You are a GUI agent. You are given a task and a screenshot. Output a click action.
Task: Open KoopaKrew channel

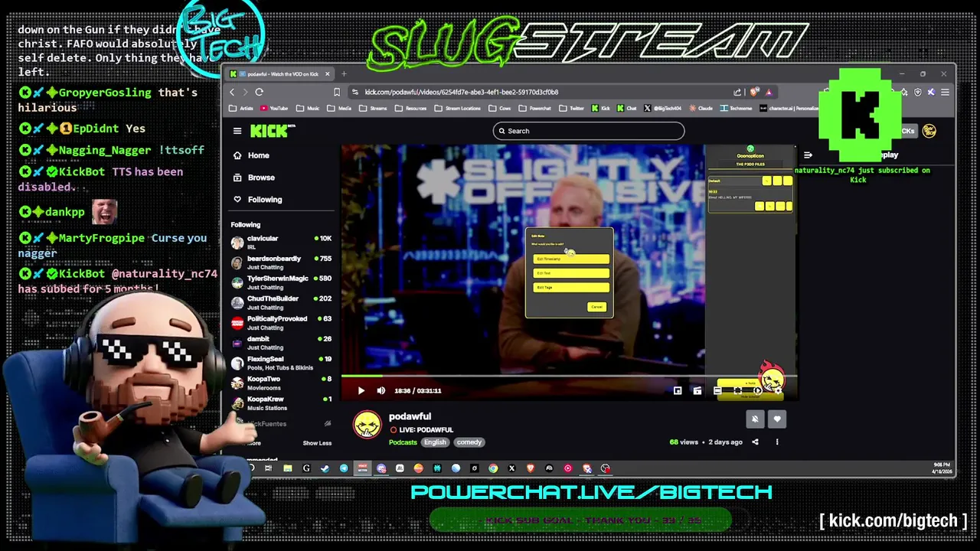(282, 403)
